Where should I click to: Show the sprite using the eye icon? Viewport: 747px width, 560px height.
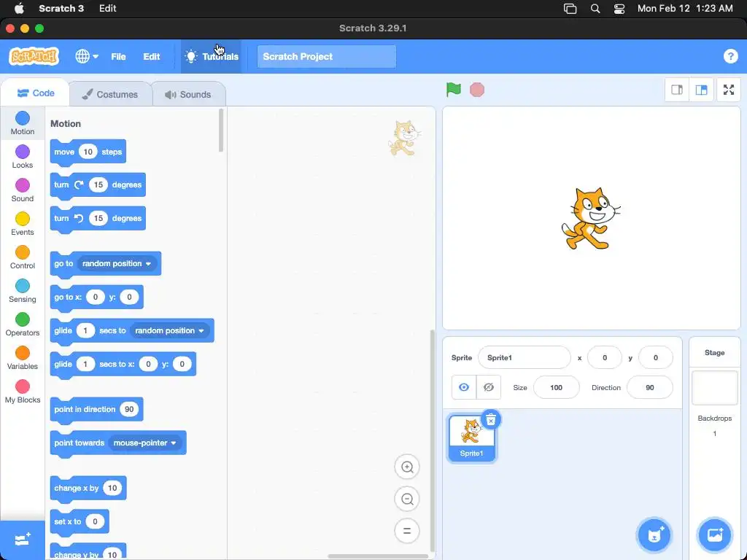click(463, 387)
